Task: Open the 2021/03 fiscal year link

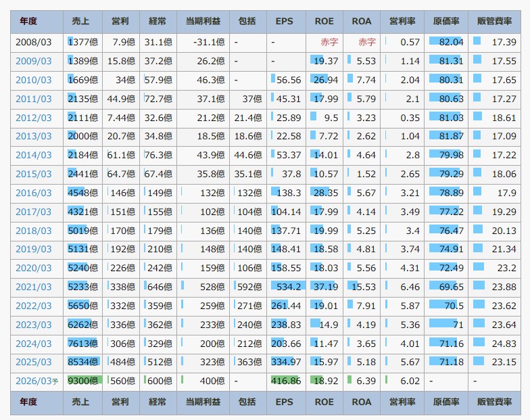Action: tap(34, 287)
